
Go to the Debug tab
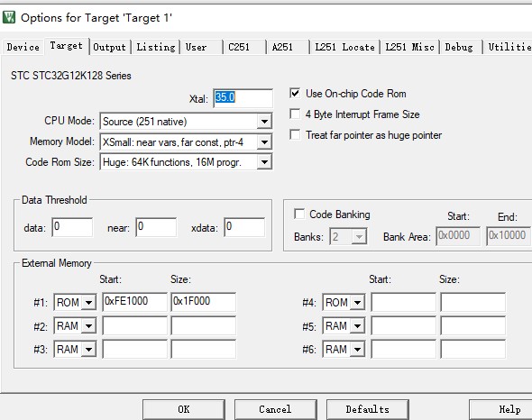tap(459, 47)
